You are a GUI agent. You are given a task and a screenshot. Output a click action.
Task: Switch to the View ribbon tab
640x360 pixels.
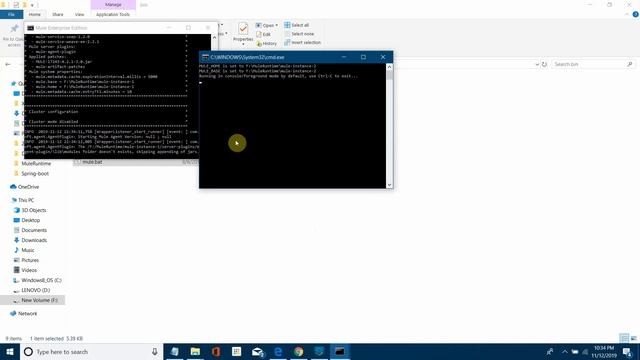tap(79, 14)
